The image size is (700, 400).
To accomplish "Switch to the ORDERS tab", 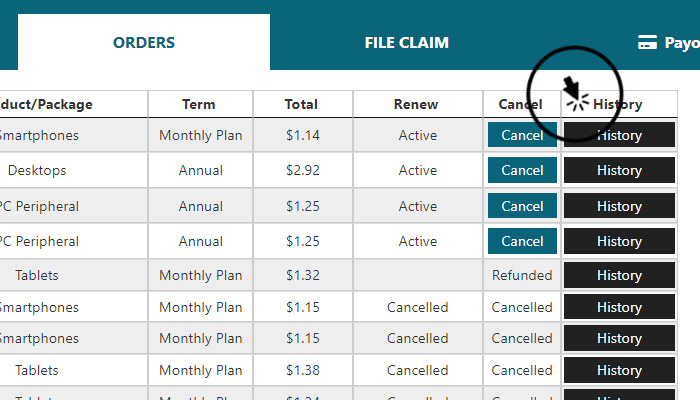I will 144,42.
